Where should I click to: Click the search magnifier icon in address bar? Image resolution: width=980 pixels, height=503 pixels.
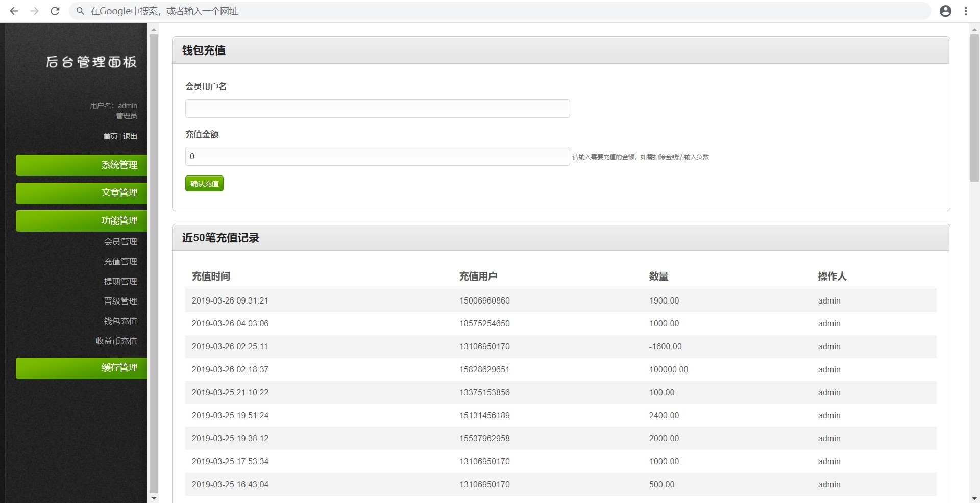pos(80,11)
